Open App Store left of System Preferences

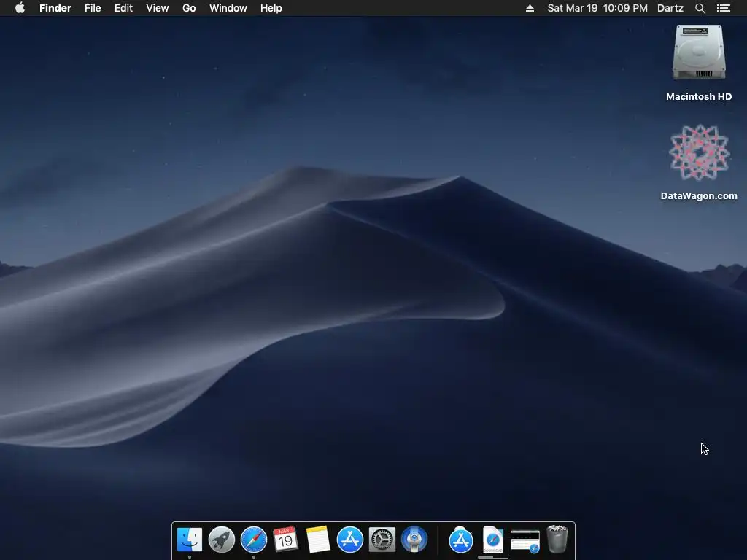click(x=349, y=540)
